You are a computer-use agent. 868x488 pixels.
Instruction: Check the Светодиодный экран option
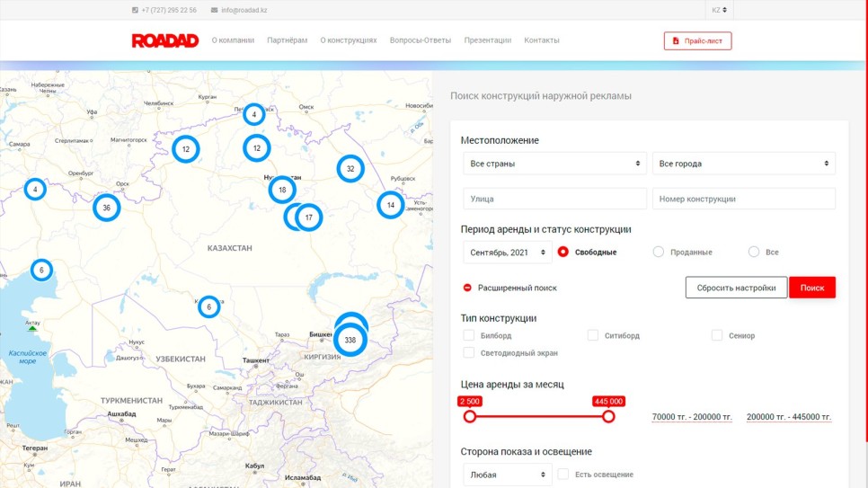468,353
